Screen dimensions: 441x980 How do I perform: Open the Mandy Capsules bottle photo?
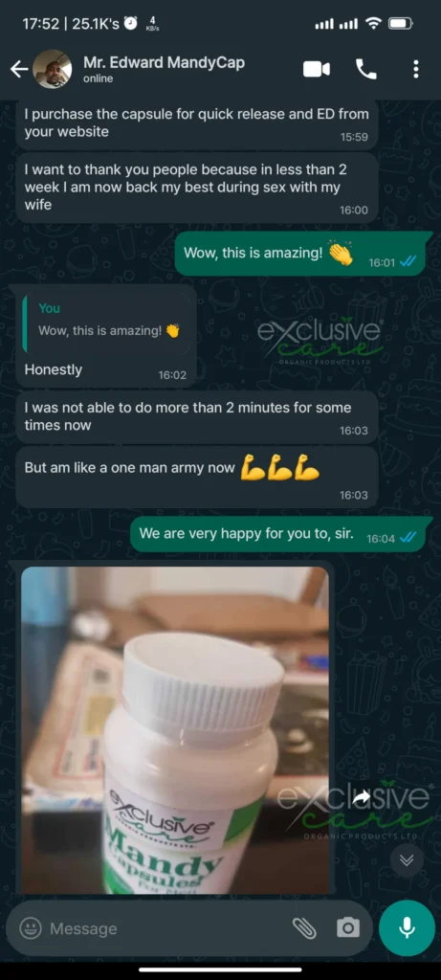(175, 730)
